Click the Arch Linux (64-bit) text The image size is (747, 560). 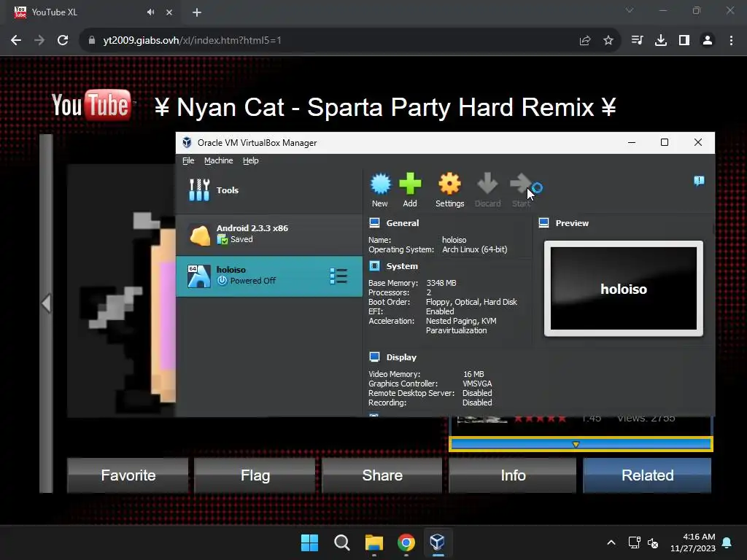pos(474,249)
